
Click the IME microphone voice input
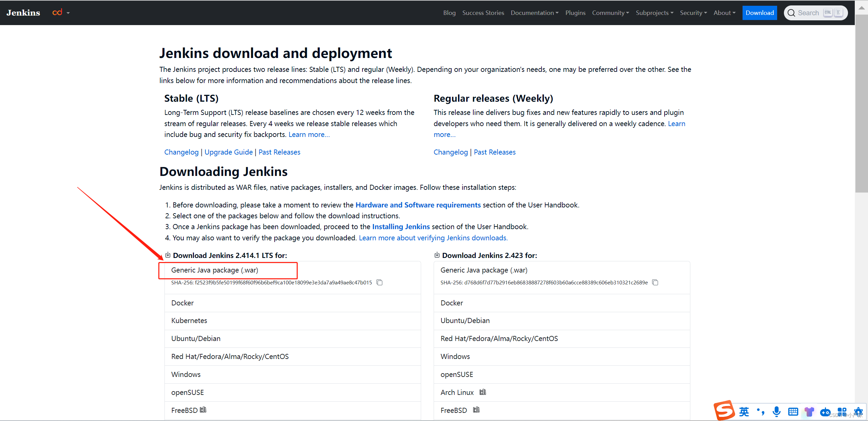pos(776,412)
